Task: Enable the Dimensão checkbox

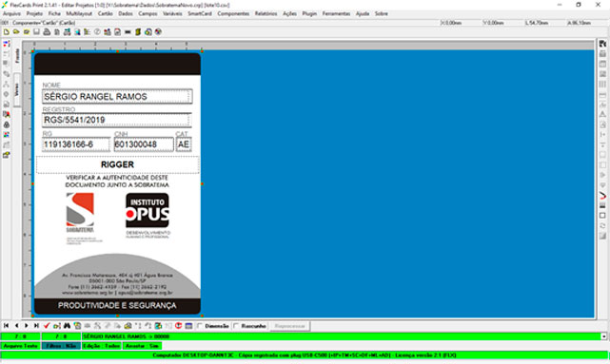Action: (200, 326)
